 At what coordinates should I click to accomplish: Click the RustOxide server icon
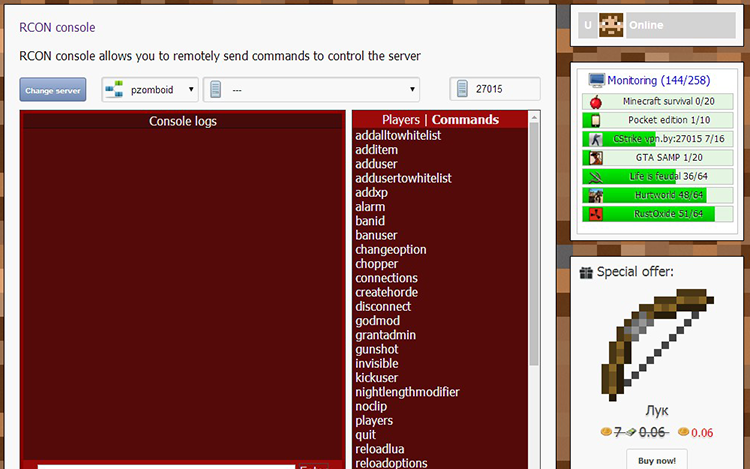click(594, 213)
